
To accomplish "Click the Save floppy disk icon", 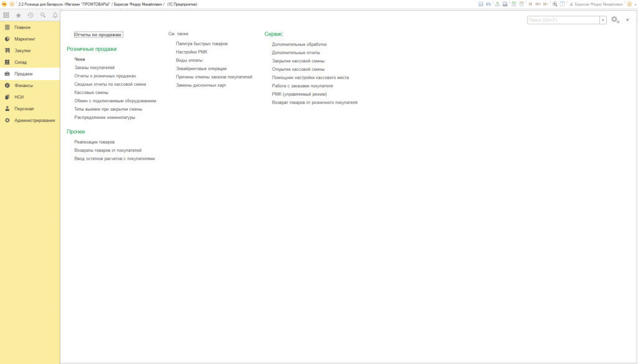I will pyautogui.click(x=480, y=4).
